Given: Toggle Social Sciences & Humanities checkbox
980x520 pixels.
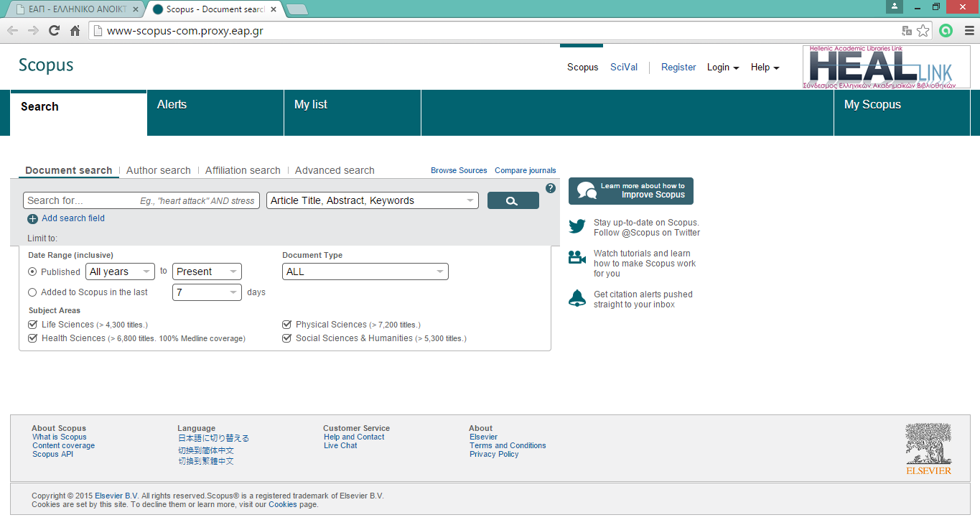Looking at the screenshot, I should [287, 338].
